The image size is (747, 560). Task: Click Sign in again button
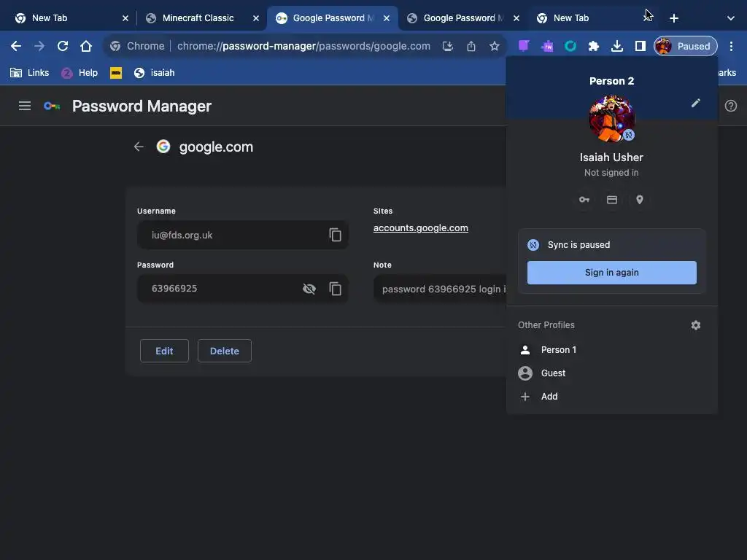(x=612, y=273)
